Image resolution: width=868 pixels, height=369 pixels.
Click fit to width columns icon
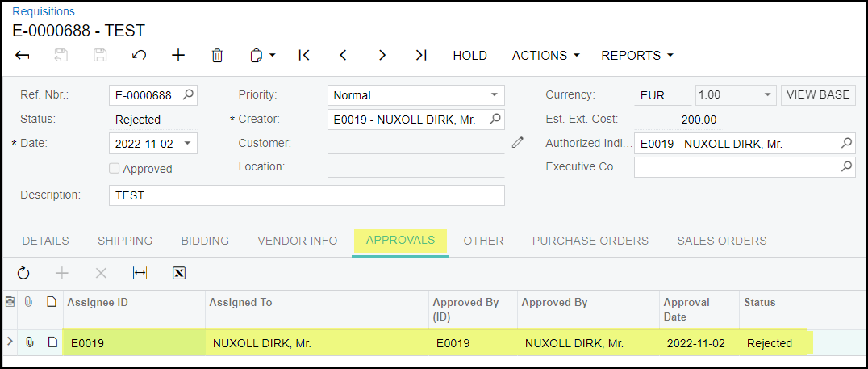(140, 274)
